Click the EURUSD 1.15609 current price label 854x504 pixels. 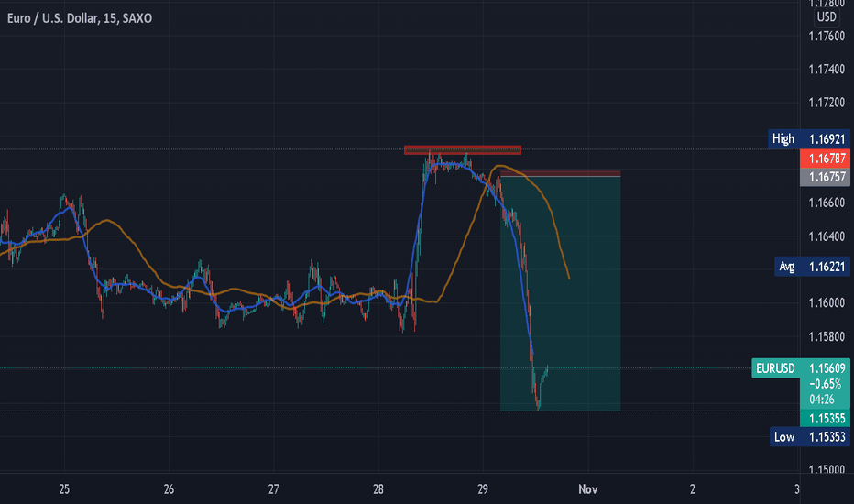click(801, 368)
